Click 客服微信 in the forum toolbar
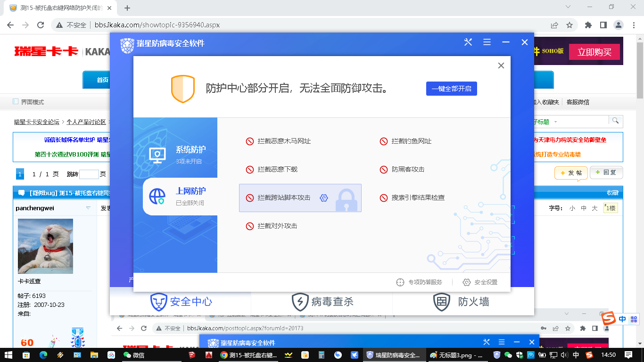 [578, 102]
